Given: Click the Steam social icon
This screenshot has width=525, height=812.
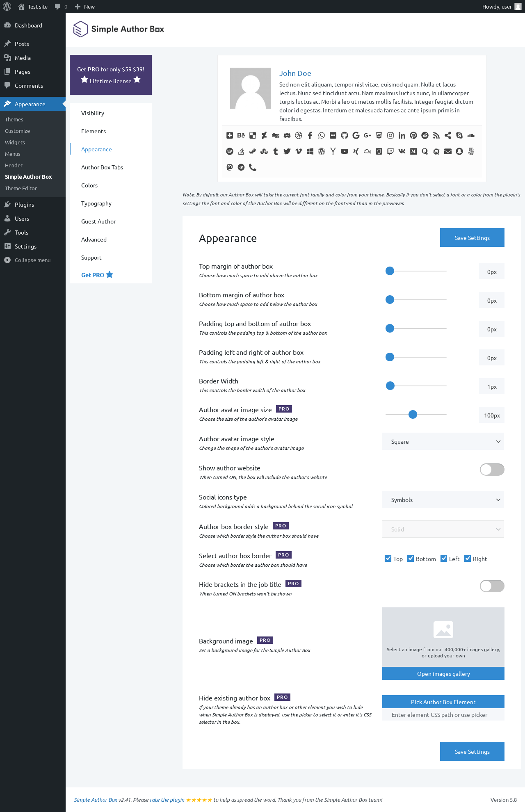Looking at the screenshot, I should 253,151.
